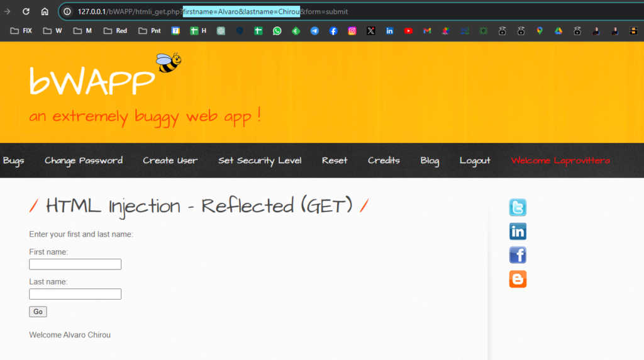The width and height of the screenshot is (644, 360).
Task: Open the W bookmarks folder
Action: click(53, 31)
